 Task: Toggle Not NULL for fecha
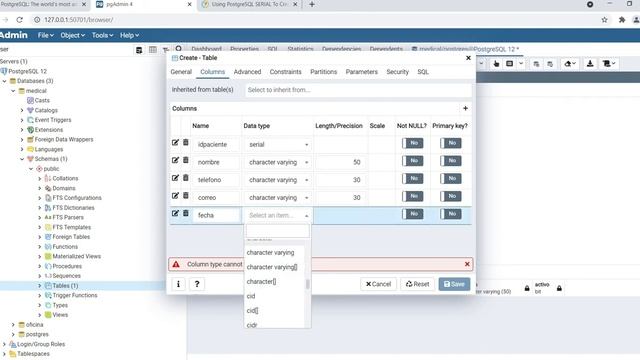click(x=412, y=214)
